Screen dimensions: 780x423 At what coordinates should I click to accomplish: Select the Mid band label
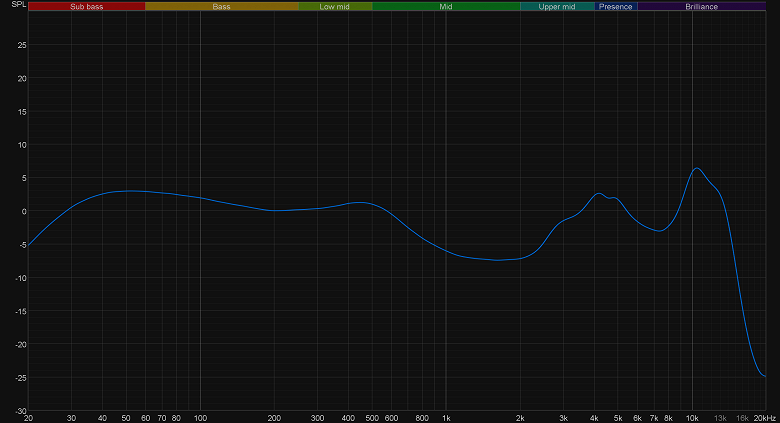point(446,6)
